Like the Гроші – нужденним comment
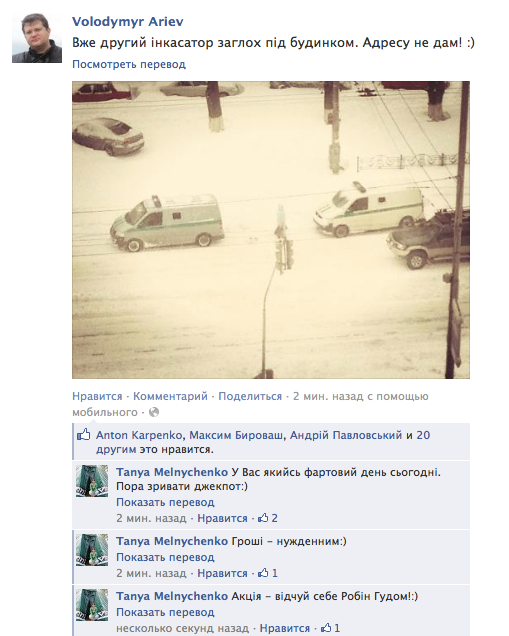 (x=222, y=573)
